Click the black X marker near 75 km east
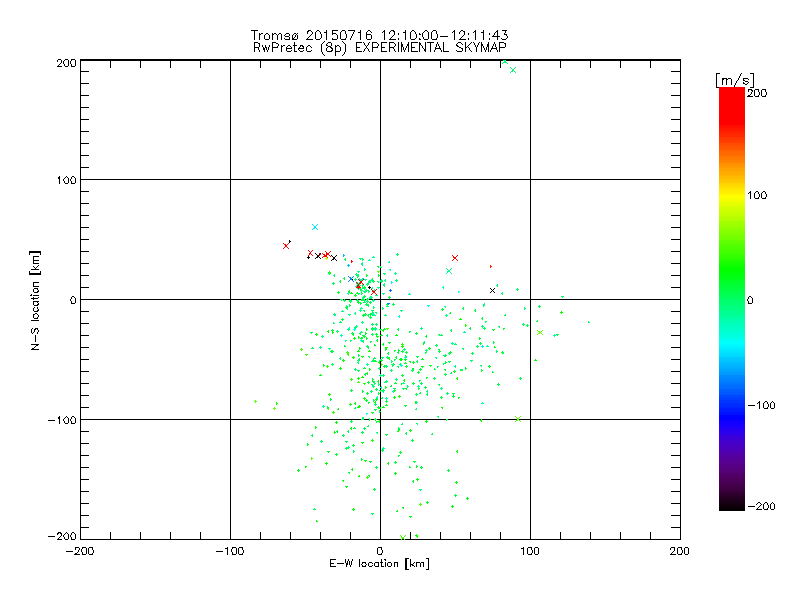Screen dimensions: 800x600 [492, 290]
